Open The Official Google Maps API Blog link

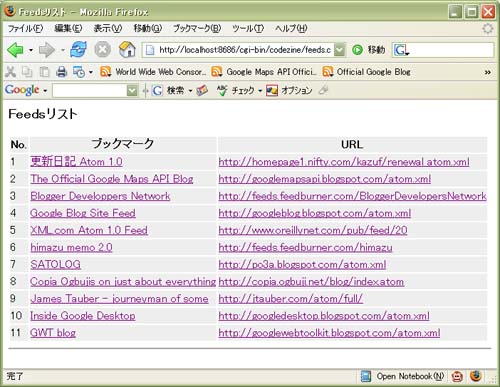pos(112,179)
